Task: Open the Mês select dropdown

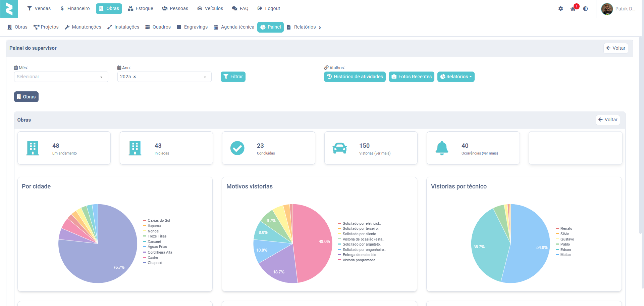Action: tap(61, 77)
